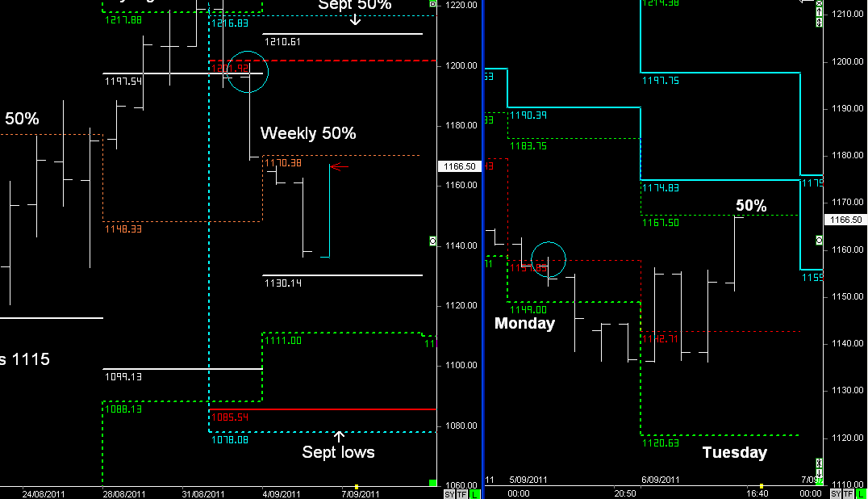Click the 1088.13 green level label
This screenshot has height=499, width=868.
pyautogui.click(x=123, y=409)
